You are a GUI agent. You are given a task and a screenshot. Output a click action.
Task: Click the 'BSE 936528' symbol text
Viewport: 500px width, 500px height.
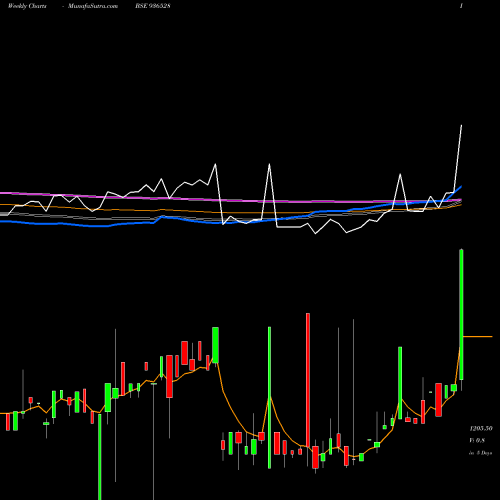point(153,6)
